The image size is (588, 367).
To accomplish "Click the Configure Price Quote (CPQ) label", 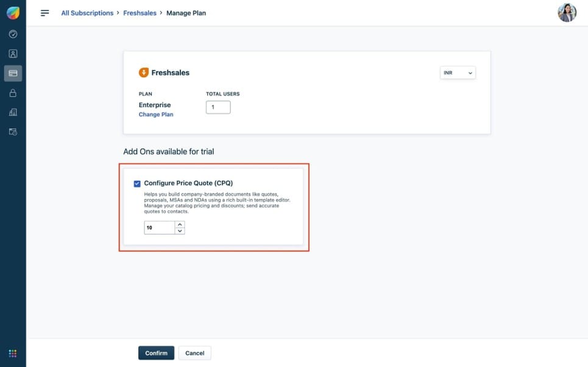I will (x=188, y=183).
